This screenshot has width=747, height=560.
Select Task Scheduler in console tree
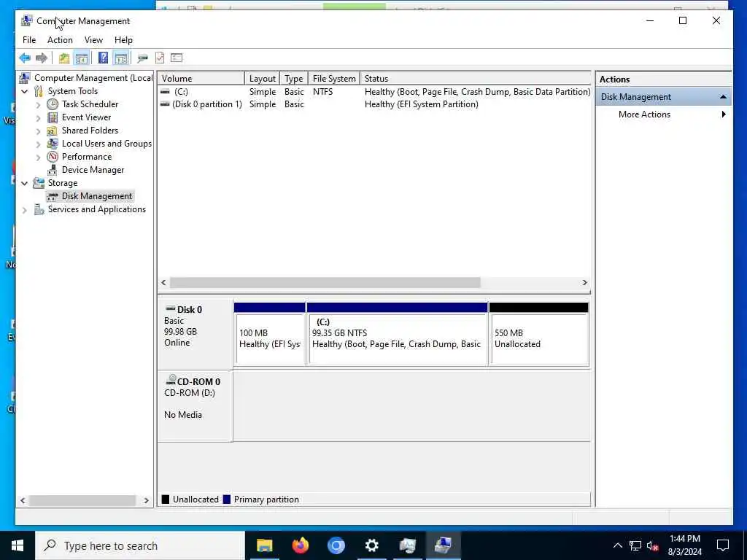pyautogui.click(x=90, y=104)
